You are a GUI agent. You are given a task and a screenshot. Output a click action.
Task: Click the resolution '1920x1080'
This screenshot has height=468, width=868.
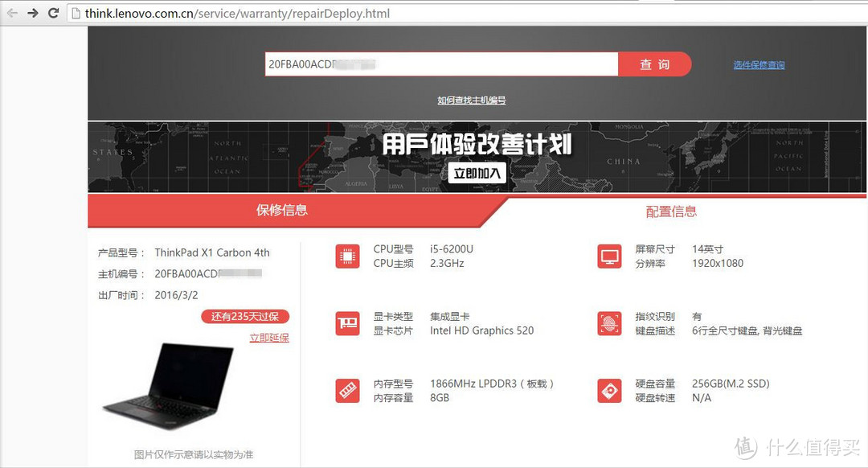tap(718, 263)
